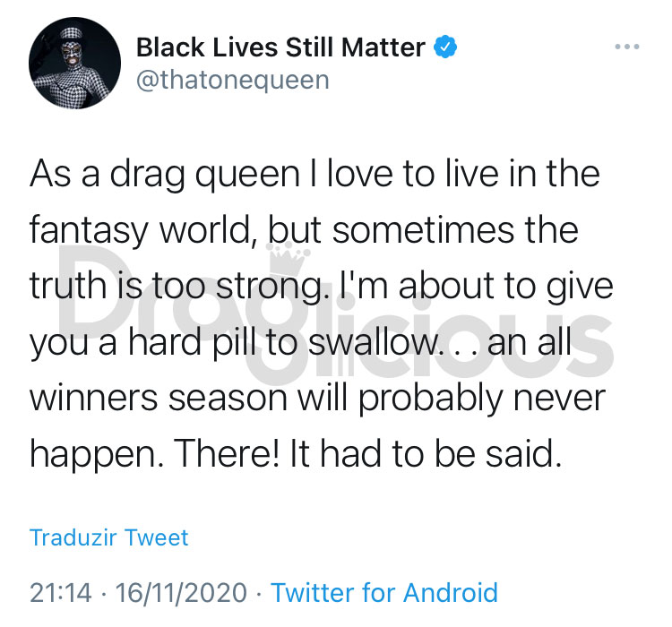Open the @thatonequeen handle profile
672x627 pixels.
point(233,80)
